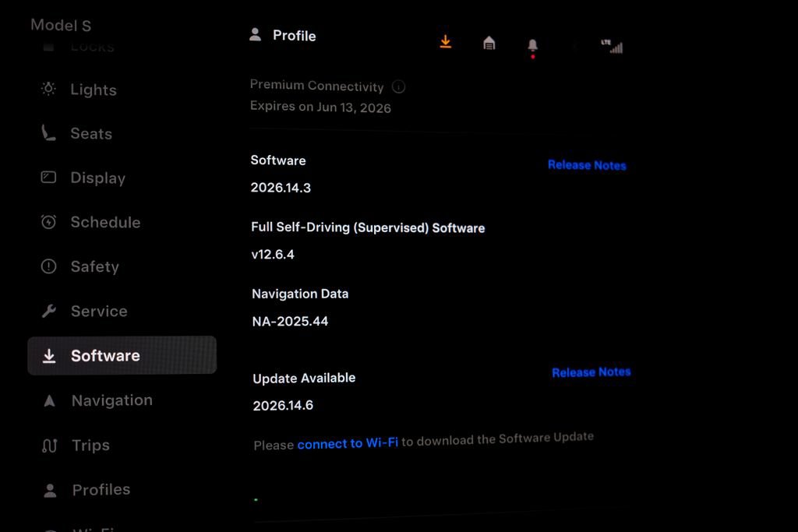Open the notifications bell icon
Image resolution: width=798 pixels, height=532 pixels.
pyautogui.click(x=532, y=46)
